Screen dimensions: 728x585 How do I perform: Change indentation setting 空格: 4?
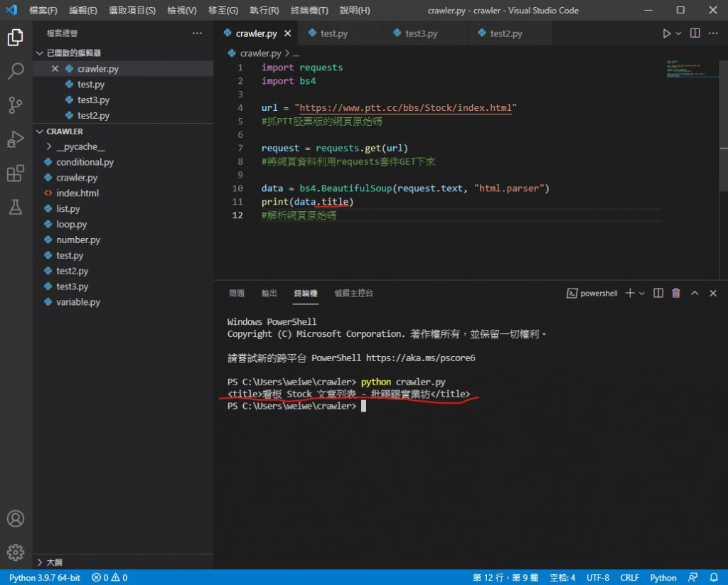562,577
